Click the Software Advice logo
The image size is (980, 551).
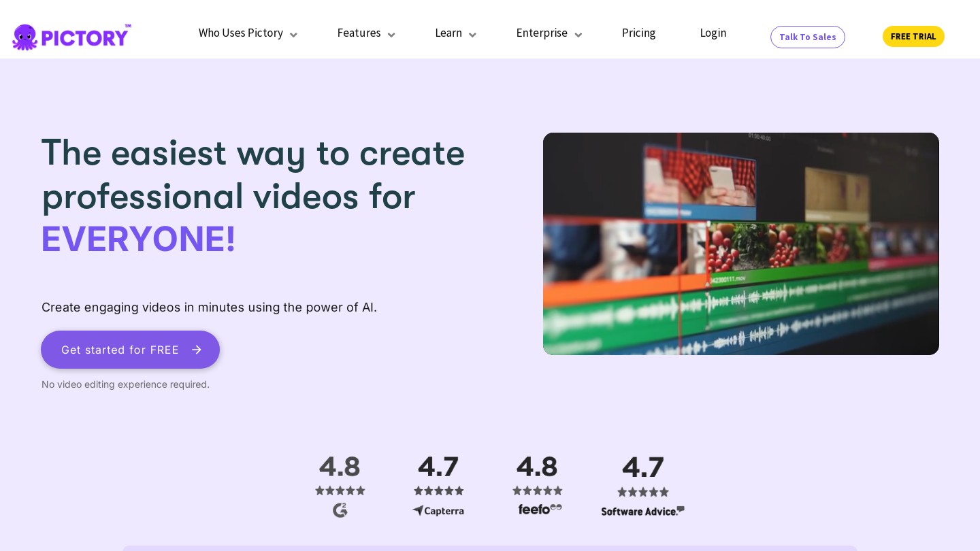pyautogui.click(x=642, y=511)
